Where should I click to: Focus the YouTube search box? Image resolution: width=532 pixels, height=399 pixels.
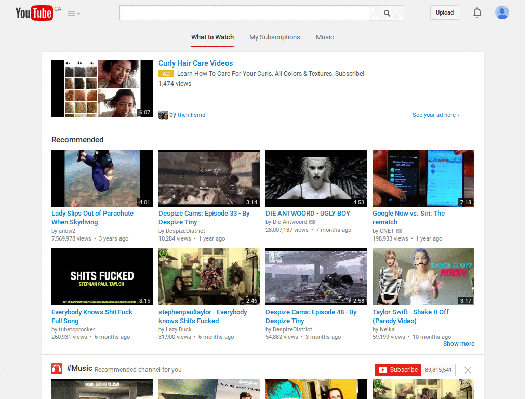click(245, 13)
